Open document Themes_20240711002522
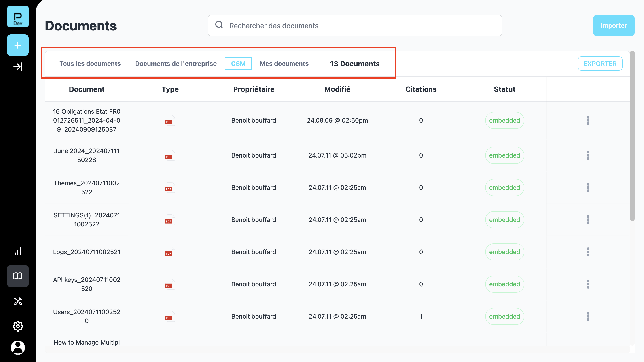Screen dimensions: 644x362 87,187
